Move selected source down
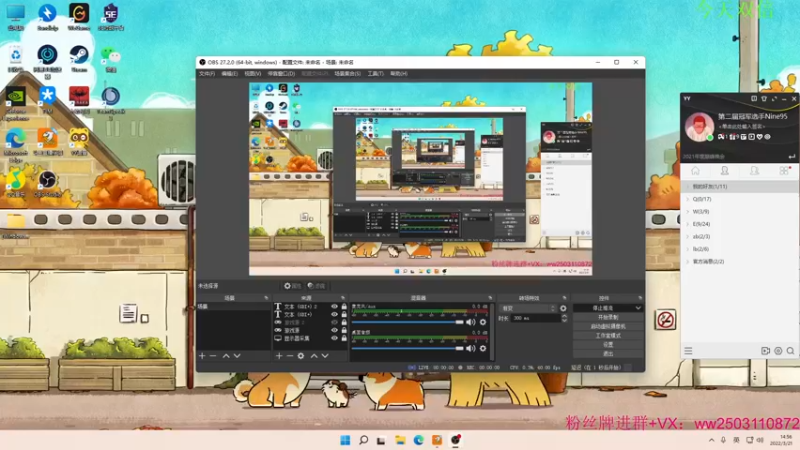The image size is (800, 450). coord(325,356)
